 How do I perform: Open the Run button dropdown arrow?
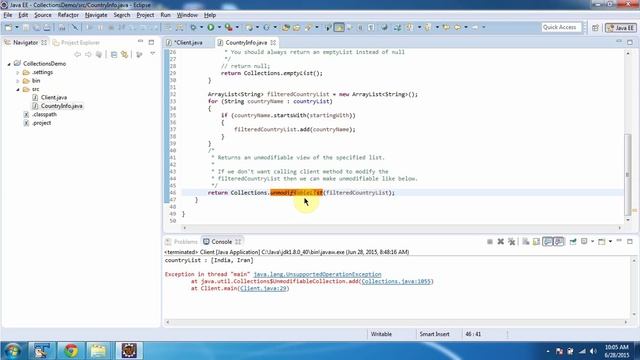point(219,27)
